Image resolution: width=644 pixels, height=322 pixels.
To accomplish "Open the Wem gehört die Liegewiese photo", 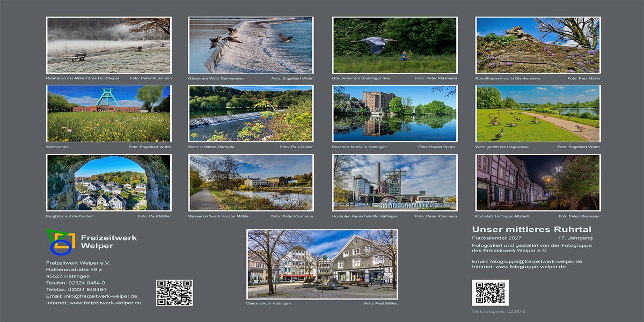I will point(538,113).
